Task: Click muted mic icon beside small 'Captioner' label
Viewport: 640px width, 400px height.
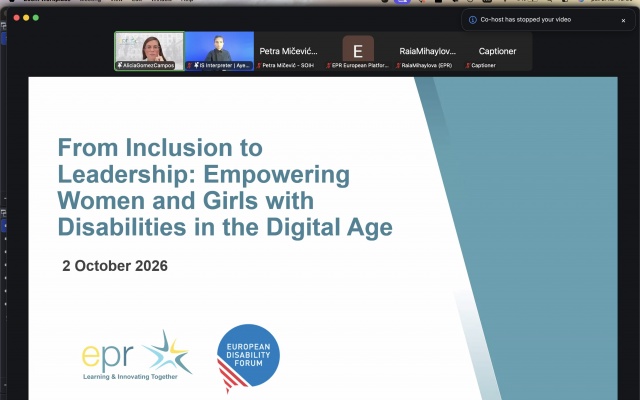Action: [x=468, y=65]
